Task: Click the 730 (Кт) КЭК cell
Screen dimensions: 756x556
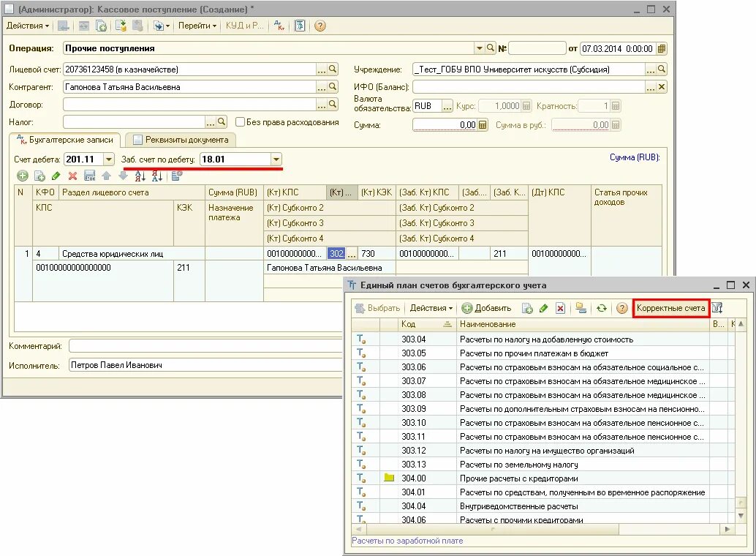Action: click(x=377, y=254)
